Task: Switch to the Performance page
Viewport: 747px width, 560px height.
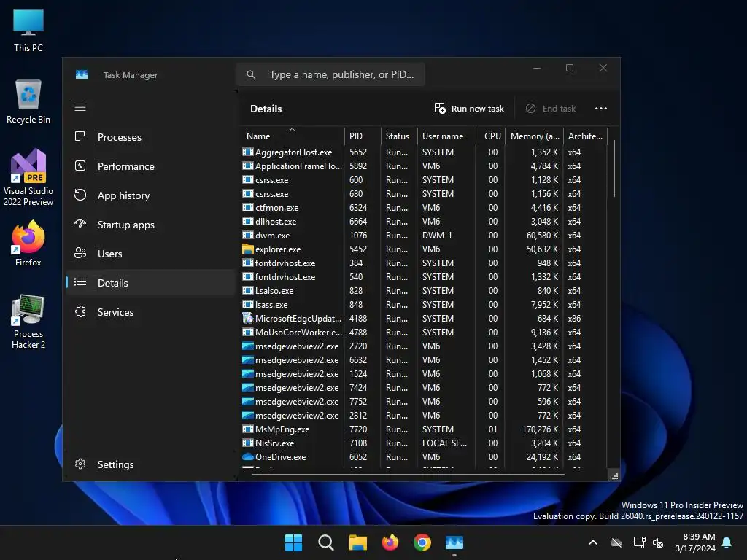Action: (150, 166)
